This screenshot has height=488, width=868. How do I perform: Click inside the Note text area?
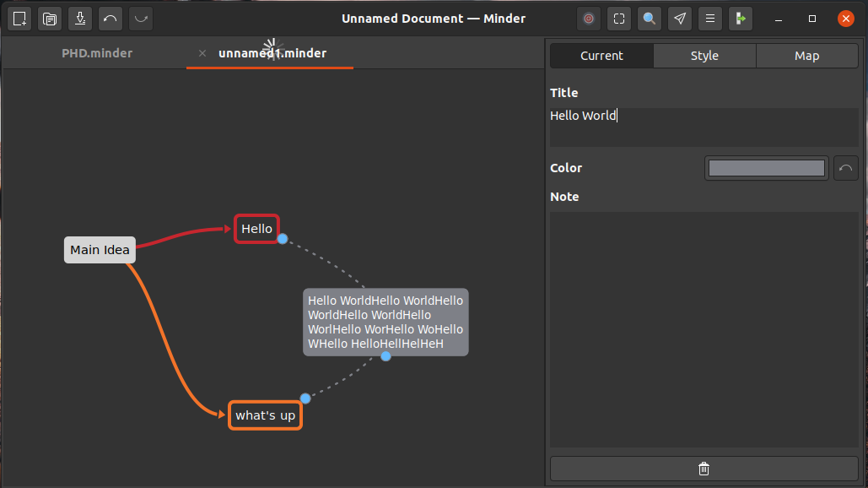pyautogui.click(x=704, y=329)
